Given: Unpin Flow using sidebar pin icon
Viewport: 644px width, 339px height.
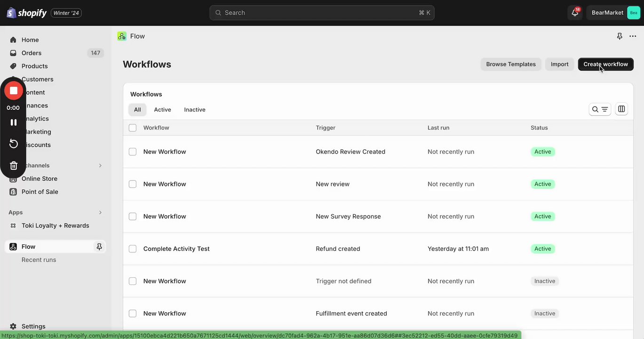Looking at the screenshot, I should (x=99, y=247).
